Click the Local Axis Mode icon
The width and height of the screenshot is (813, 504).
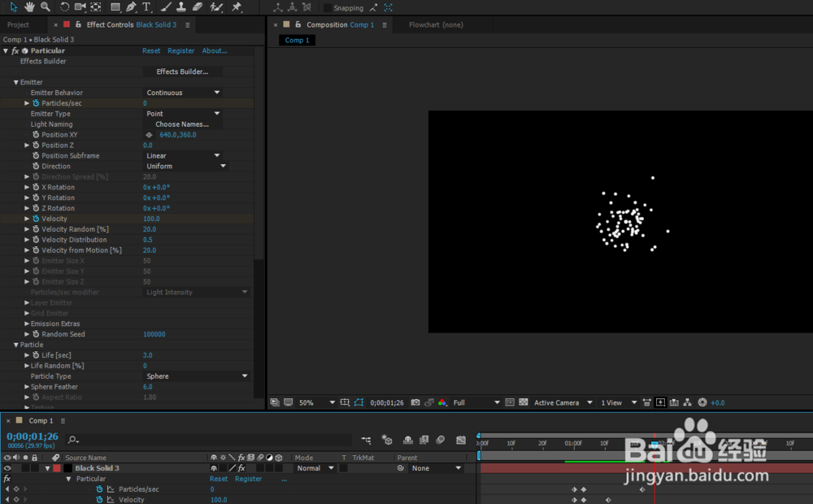pyautogui.click(x=278, y=7)
